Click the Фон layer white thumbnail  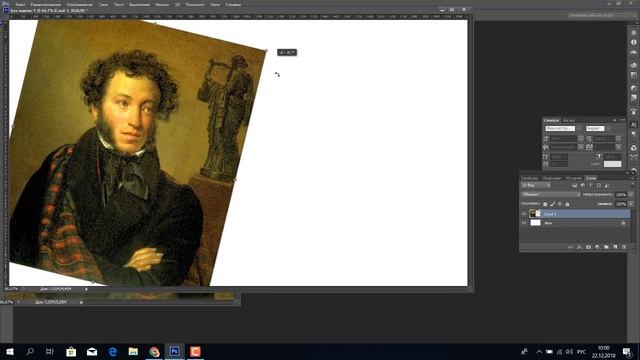point(536,223)
